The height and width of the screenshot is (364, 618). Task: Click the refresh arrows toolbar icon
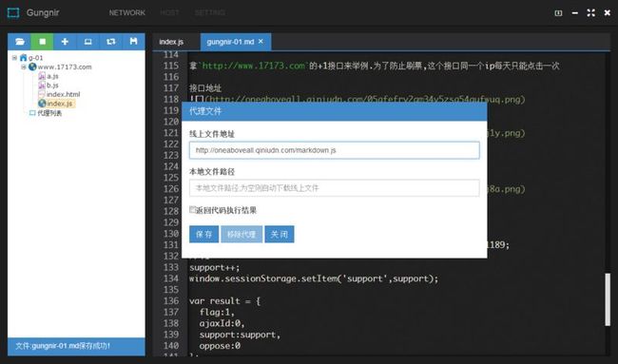coord(110,42)
